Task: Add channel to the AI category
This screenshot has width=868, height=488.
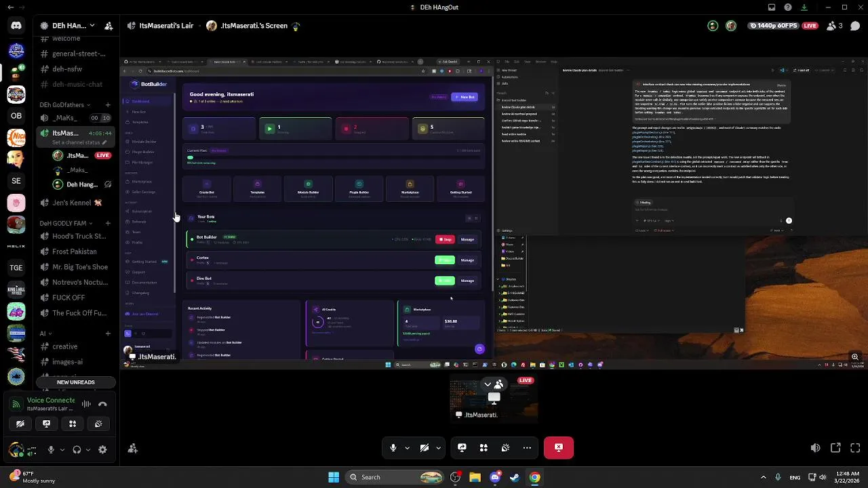Action: (x=108, y=333)
